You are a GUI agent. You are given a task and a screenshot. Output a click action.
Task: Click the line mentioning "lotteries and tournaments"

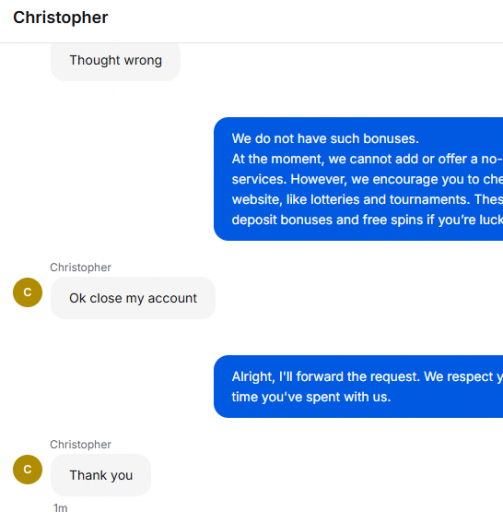(x=367, y=199)
